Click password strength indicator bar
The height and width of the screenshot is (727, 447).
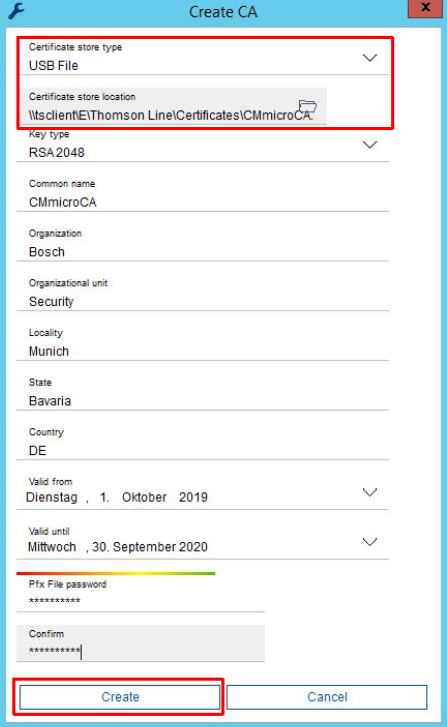116,574
